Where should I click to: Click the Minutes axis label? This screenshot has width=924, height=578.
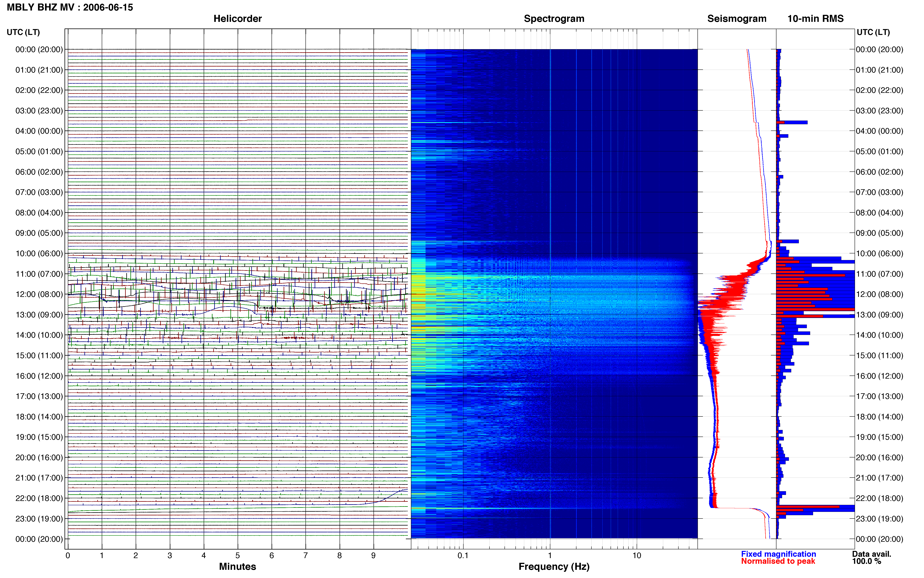(238, 566)
